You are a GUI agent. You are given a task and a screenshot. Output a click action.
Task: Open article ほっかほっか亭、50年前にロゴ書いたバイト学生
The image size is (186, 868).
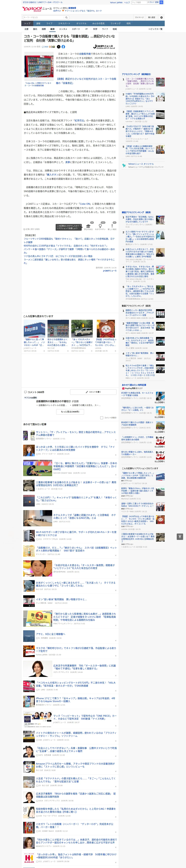76,448
